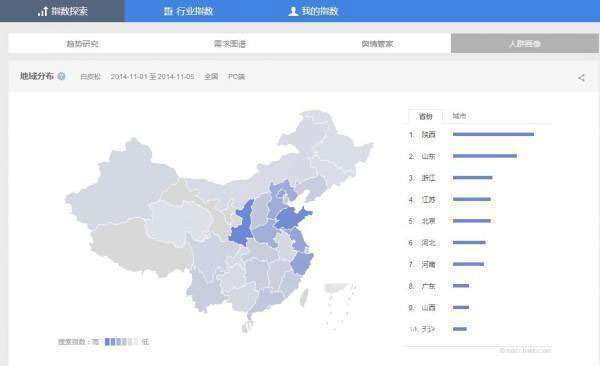Click the index bar for rank 2 山东
The image size is (600, 366).
click(x=485, y=156)
